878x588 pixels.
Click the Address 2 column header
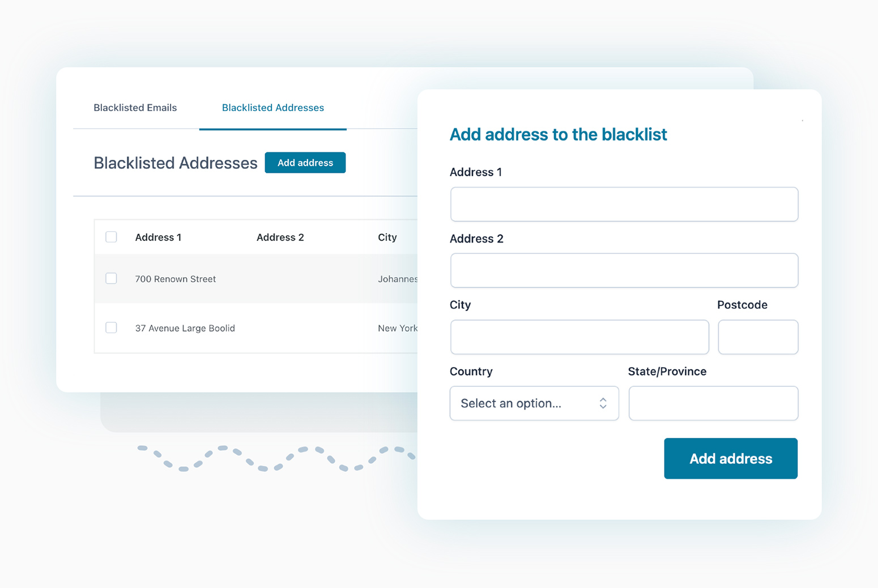(x=280, y=237)
